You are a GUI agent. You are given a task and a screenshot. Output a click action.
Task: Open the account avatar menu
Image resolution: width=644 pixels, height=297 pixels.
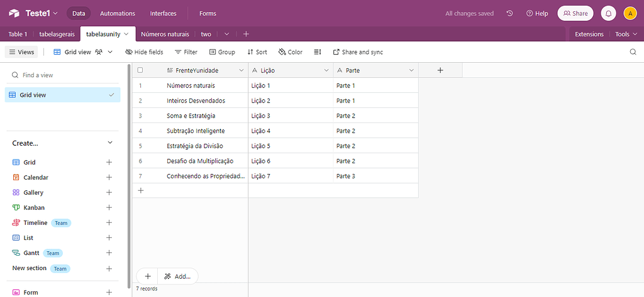point(630,13)
